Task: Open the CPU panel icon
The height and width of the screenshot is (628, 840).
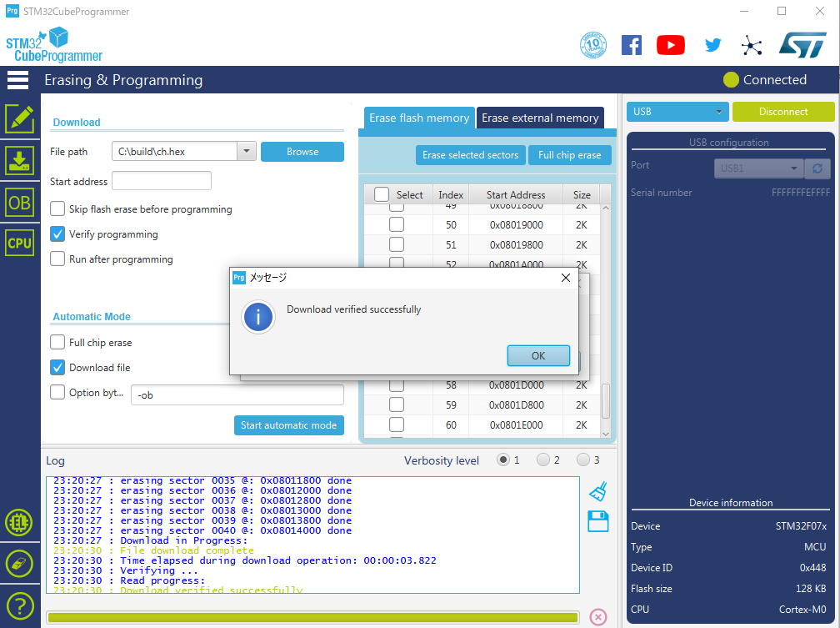Action: coord(20,243)
